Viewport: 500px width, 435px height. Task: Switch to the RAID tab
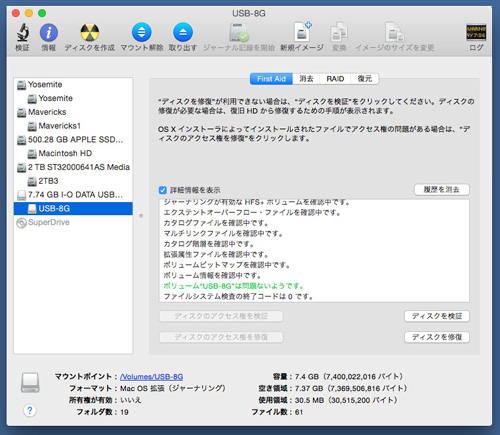335,79
